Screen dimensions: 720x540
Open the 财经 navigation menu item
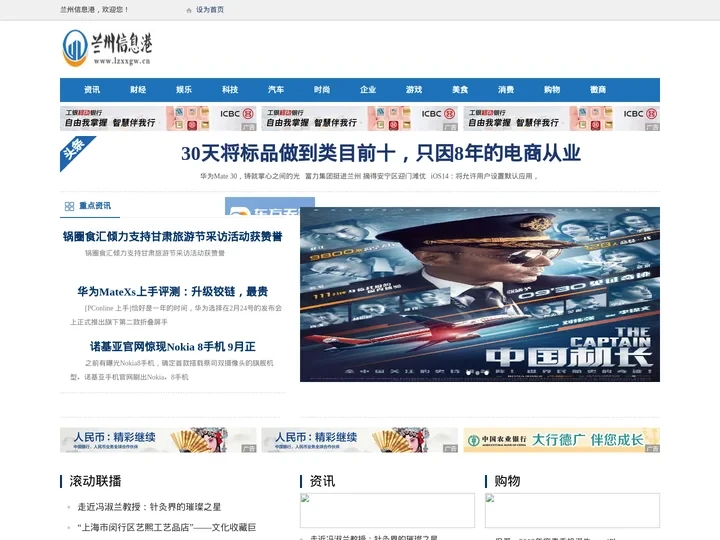(138, 90)
